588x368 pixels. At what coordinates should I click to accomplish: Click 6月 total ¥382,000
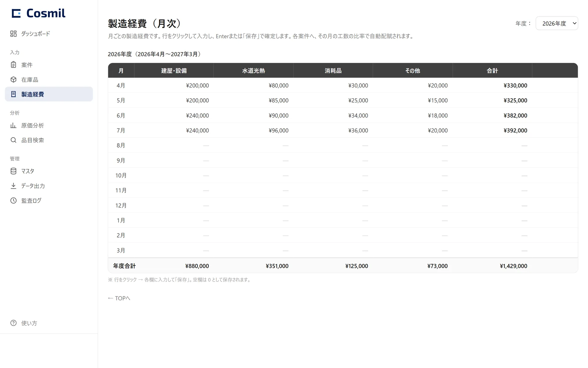tap(515, 116)
